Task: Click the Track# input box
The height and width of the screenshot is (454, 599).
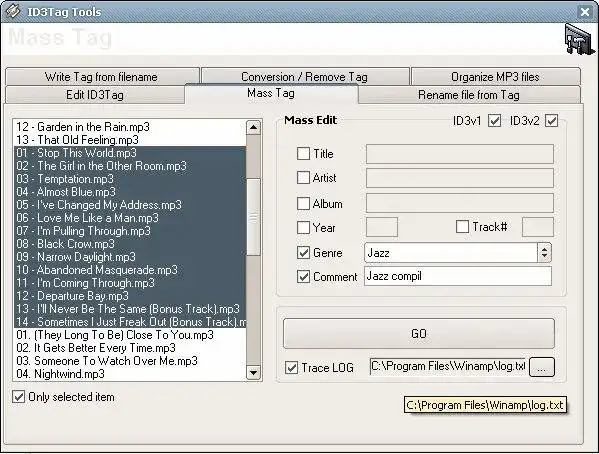Action: tap(538, 227)
